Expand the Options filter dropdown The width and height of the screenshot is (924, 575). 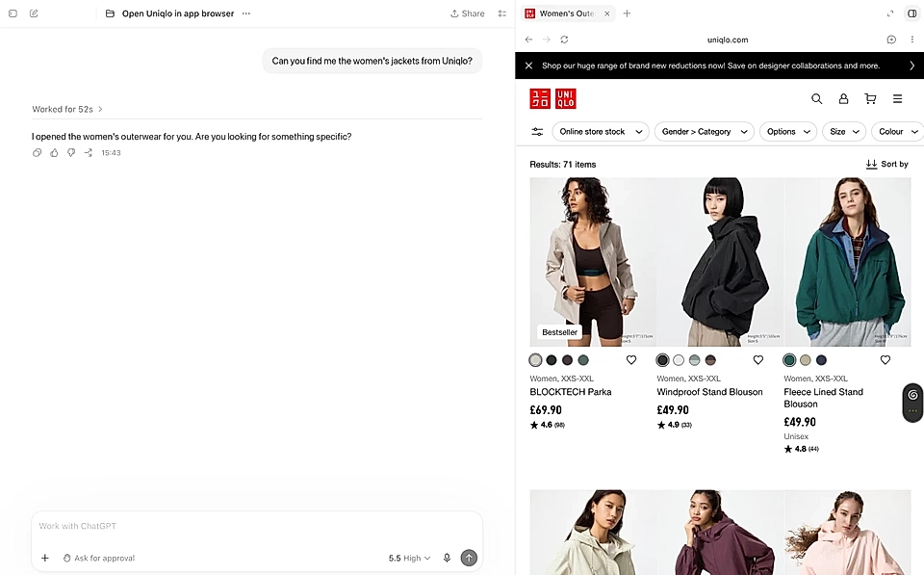click(x=788, y=132)
